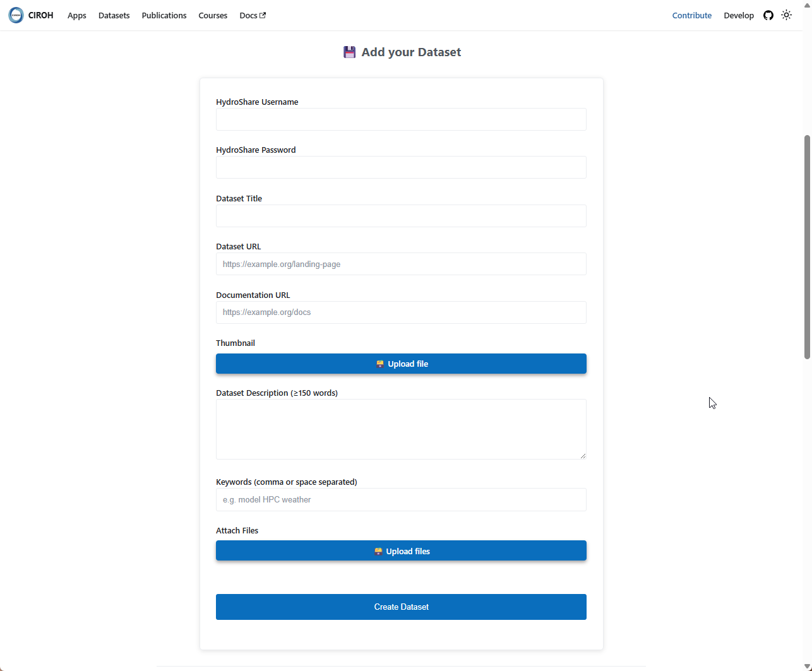812x671 pixels.
Task: Click the Dataset URL label
Action: [x=238, y=246]
